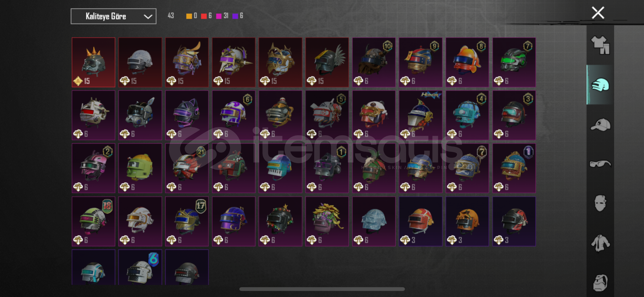
Task: Open the bearded face category icon
Action: (x=600, y=282)
